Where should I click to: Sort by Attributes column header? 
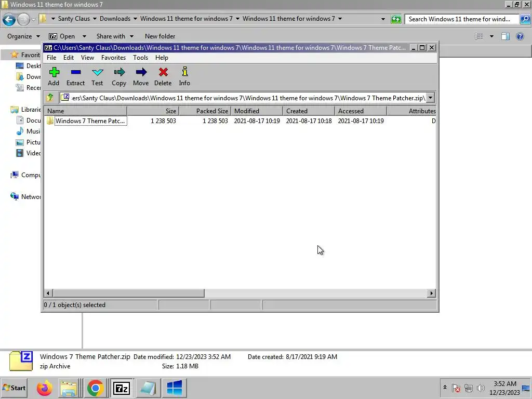pyautogui.click(x=411, y=111)
